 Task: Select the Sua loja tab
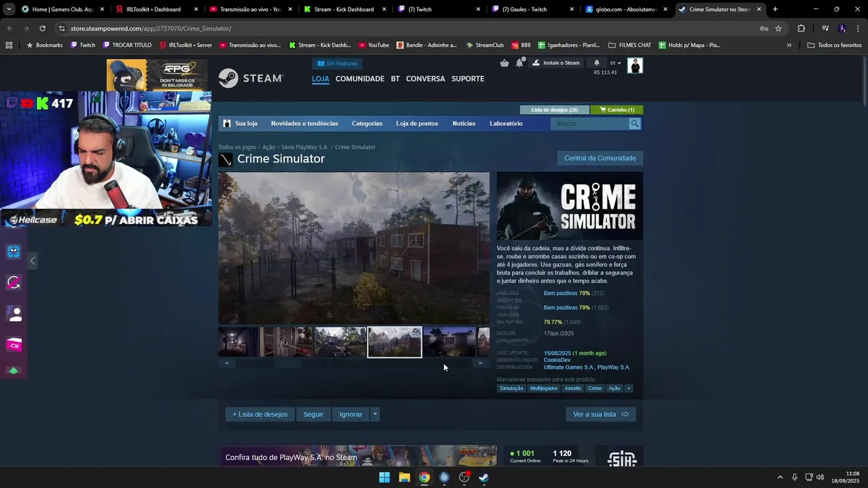241,123
